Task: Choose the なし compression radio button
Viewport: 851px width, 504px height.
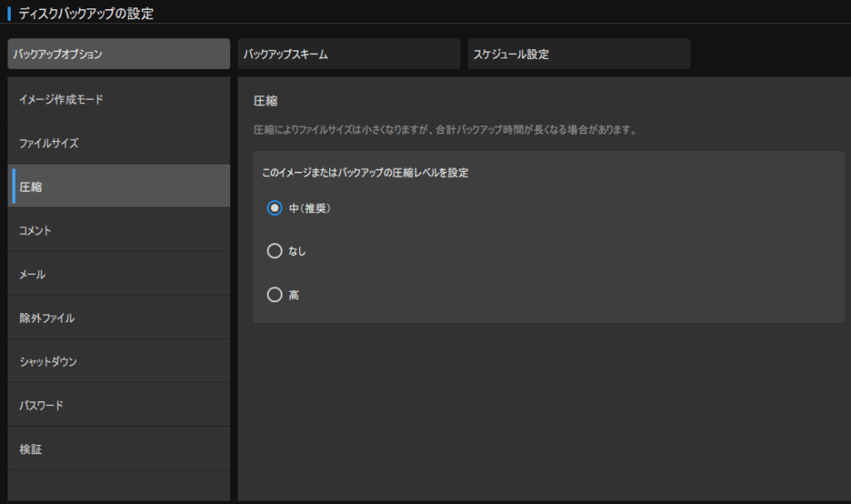Action: tap(275, 252)
